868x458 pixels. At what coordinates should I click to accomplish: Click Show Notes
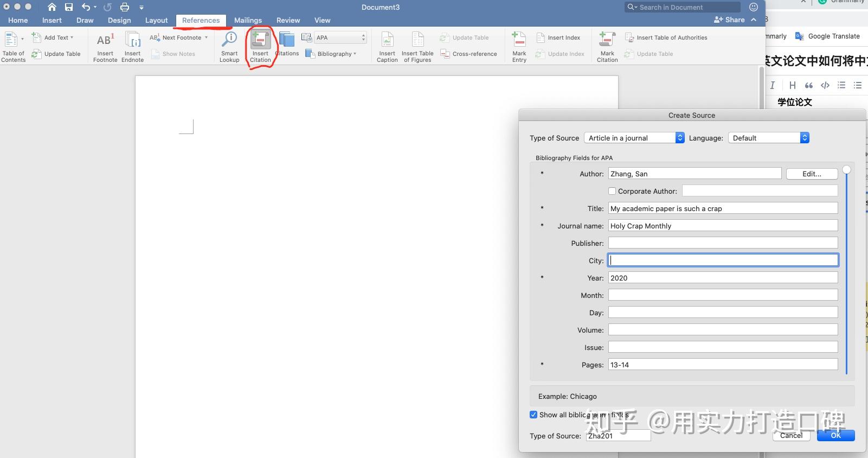tap(173, 54)
